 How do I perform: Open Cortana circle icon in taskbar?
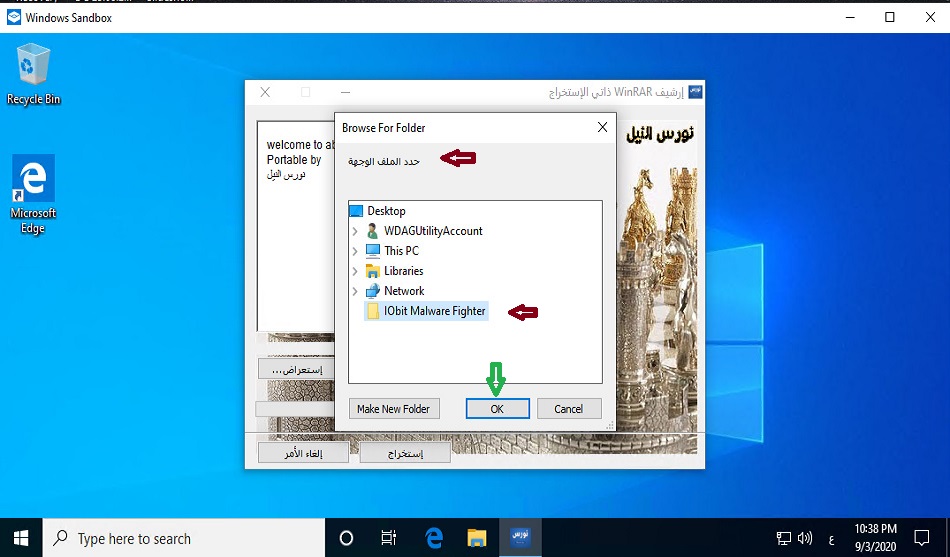click(346, 538)
